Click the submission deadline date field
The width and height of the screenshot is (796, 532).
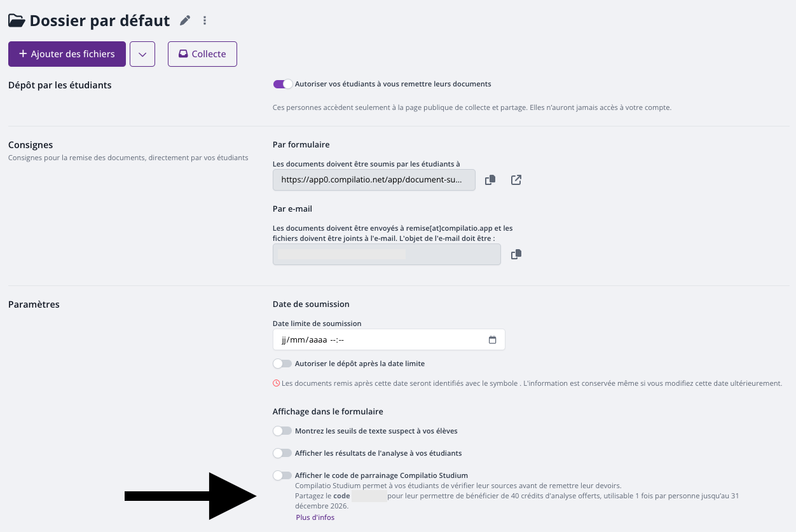point(389,339)
